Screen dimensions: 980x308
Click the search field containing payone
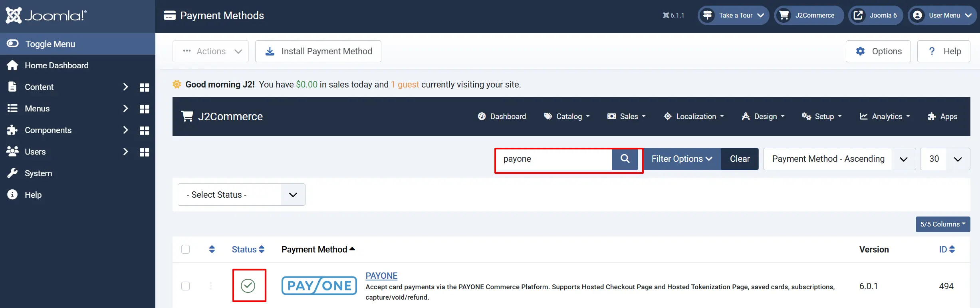[554, 159]
